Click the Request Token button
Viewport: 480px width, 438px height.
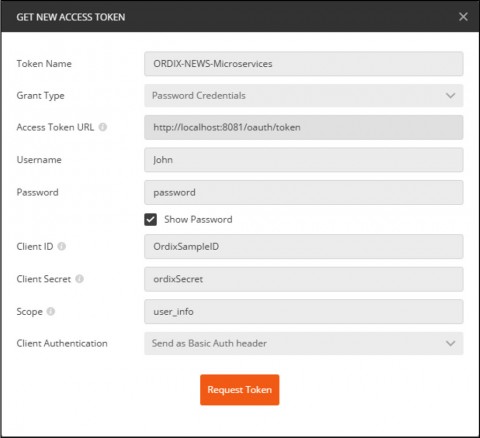click(x=240, y=390)
